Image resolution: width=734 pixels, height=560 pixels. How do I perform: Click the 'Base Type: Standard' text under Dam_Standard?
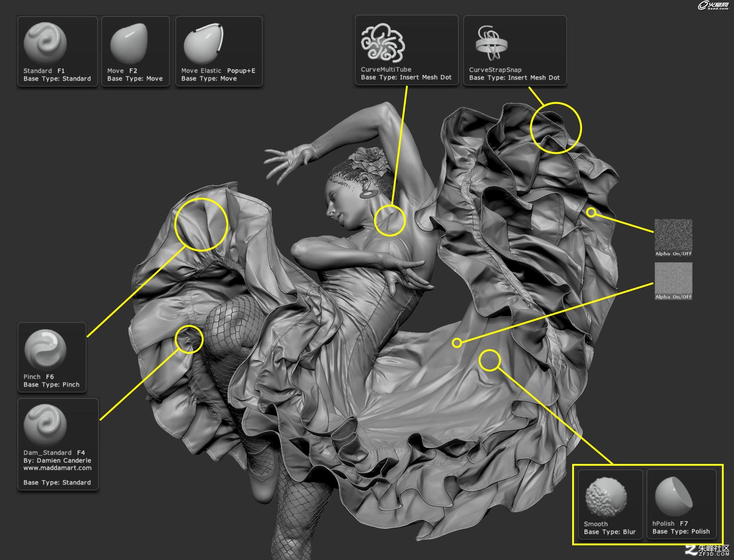point(57,483)
